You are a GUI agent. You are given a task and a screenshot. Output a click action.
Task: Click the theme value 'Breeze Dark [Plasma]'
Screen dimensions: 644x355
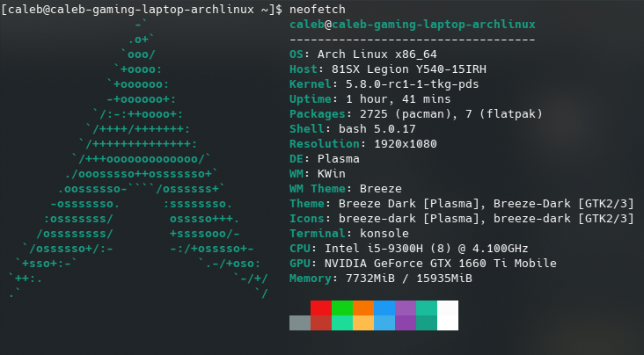[x=409, y=204]
